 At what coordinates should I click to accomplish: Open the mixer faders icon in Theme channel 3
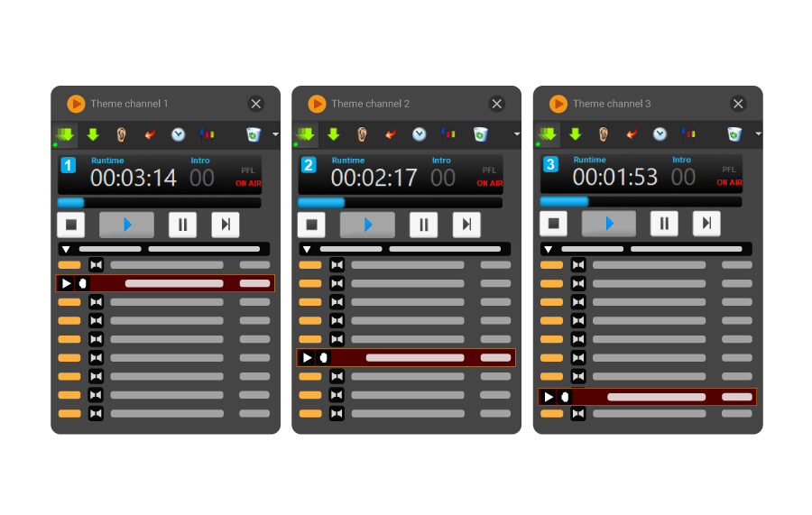point(687,134)
